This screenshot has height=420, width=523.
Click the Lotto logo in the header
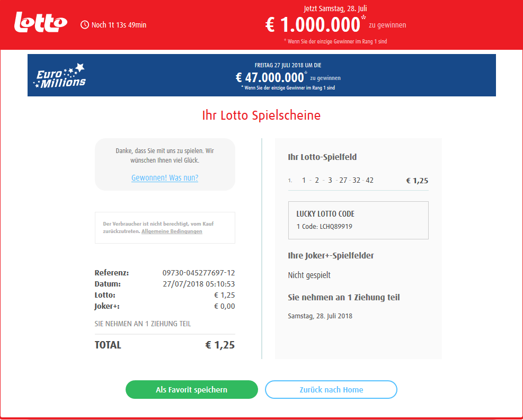41,22
